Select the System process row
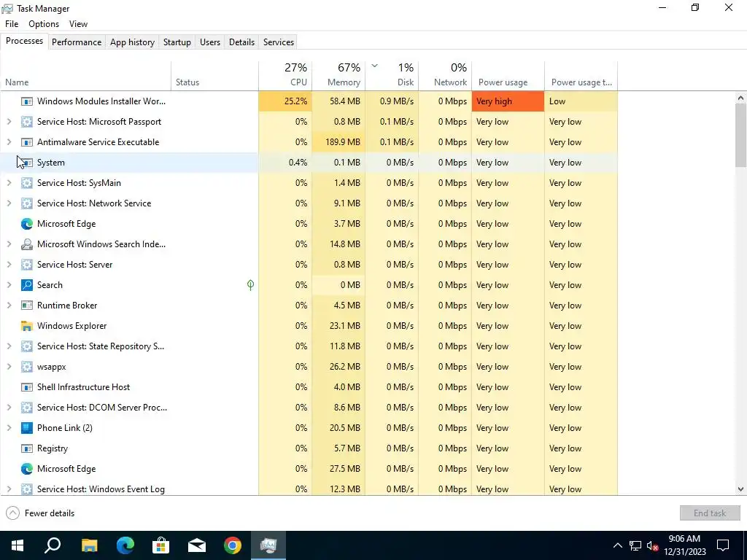 [x=309, y=163]
